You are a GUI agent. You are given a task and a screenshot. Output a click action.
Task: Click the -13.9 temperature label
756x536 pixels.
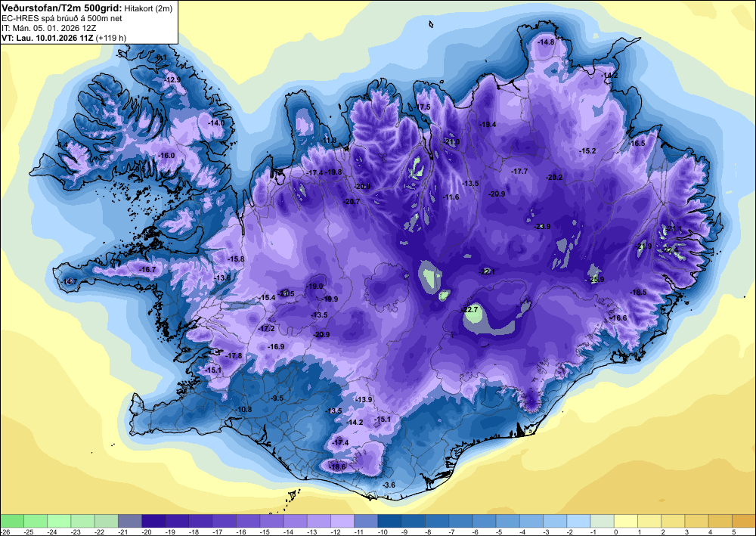pos(364,400)
